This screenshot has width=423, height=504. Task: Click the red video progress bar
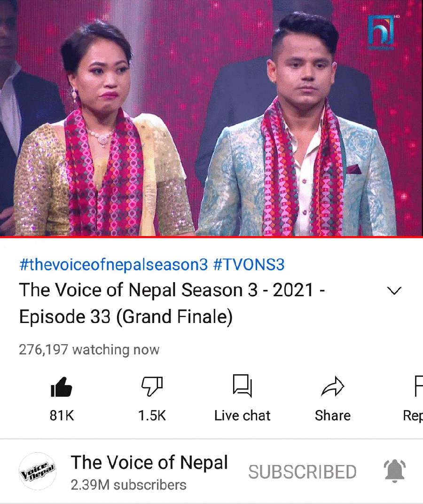211,237
